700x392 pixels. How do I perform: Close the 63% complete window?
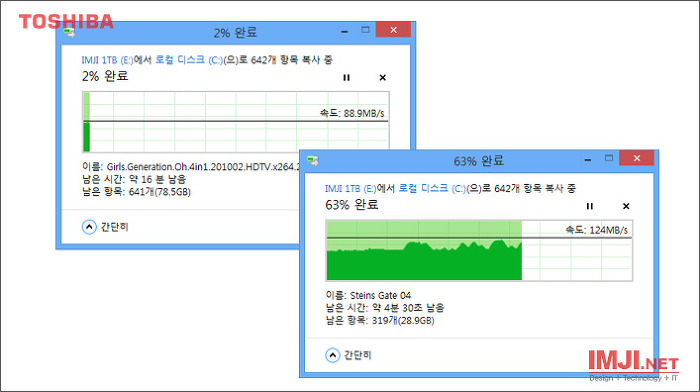pos(637,158)
